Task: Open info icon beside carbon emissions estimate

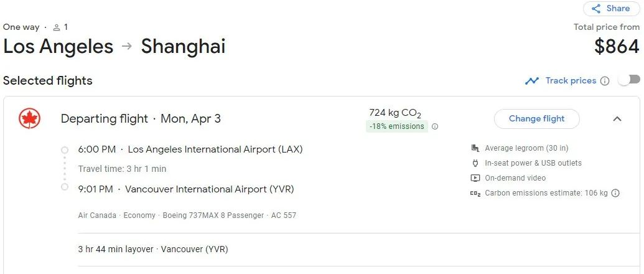Action: (x=615, y=193)
